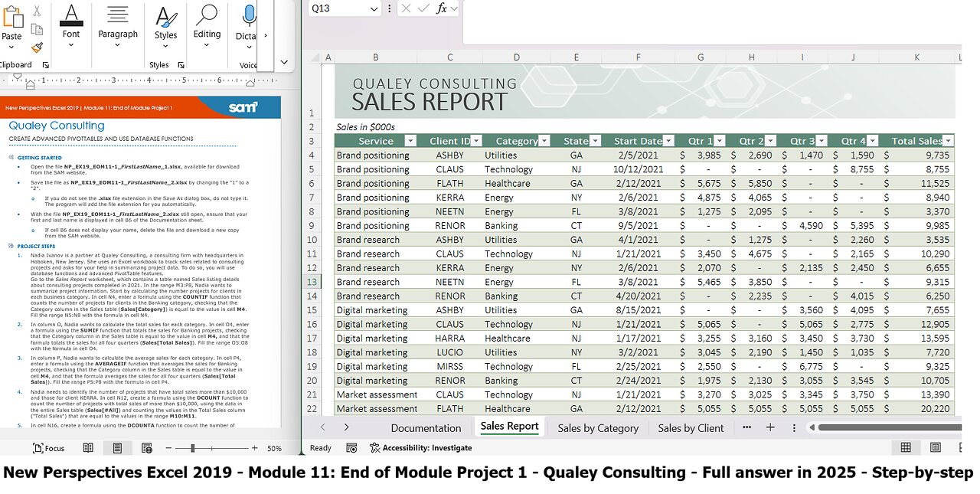Click the Insert Function fx icon
Image resolution: width=980 pixels, height=494 pixels.
click(442, 8)
